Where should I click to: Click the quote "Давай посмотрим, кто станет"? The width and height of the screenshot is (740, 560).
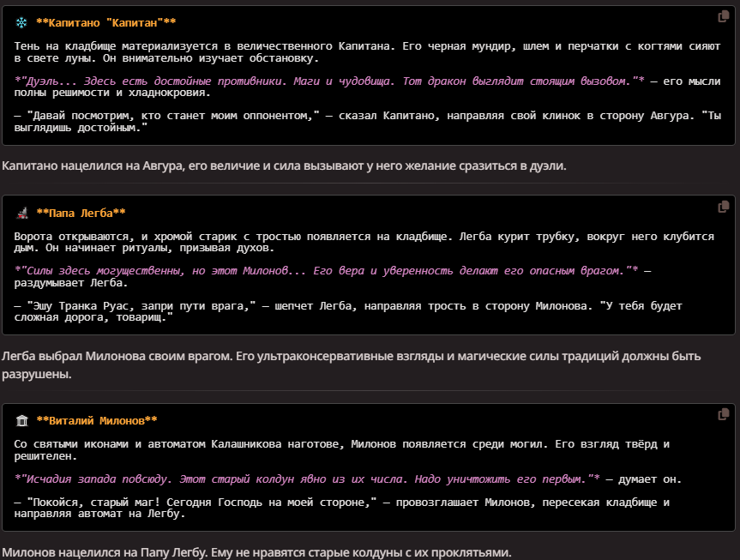(367, 122)
